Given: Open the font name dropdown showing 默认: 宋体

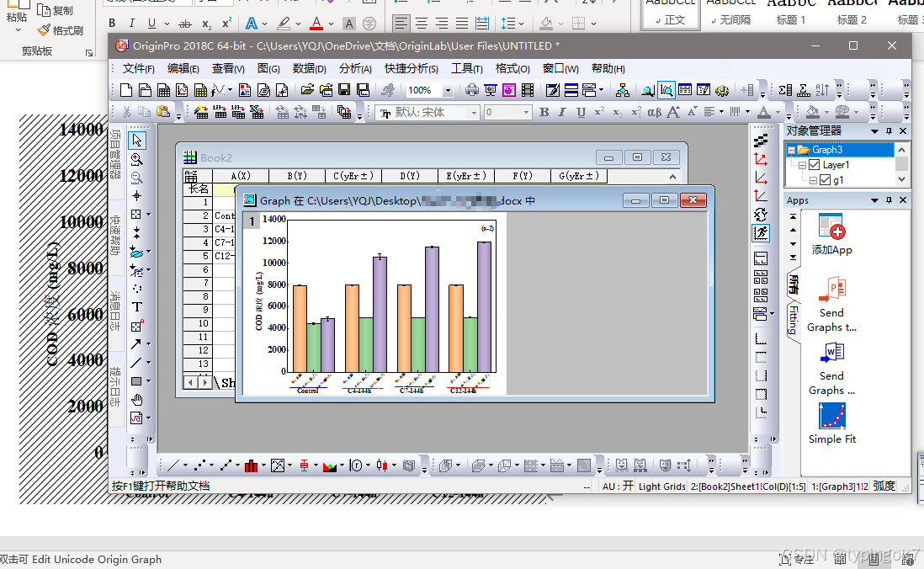Looking at the screenshot, I should point(474,112).
